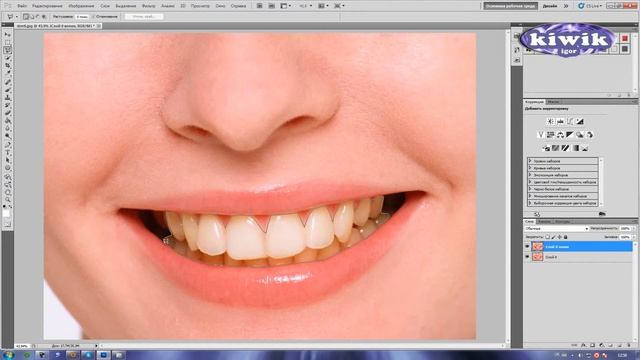Switch to the Дизайн workspace
The width and height of the screenshot is (640, 360).
point(550,6)
